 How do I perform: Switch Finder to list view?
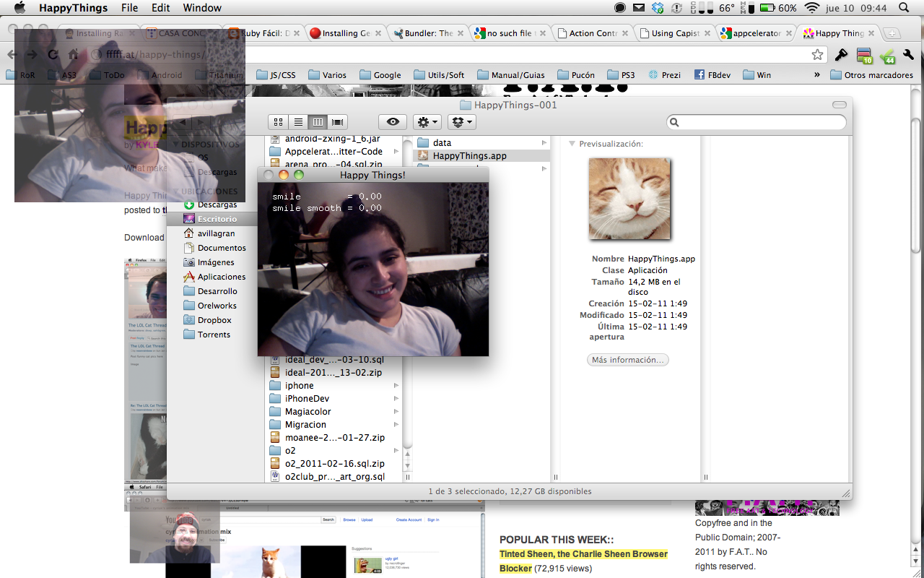pyautogui.click(x=297, y=122)
